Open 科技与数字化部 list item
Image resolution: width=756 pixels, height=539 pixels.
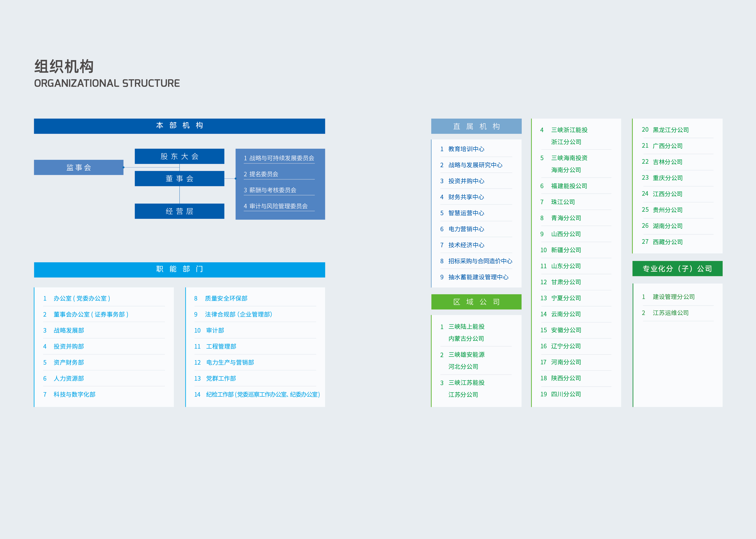click(74, 394)
